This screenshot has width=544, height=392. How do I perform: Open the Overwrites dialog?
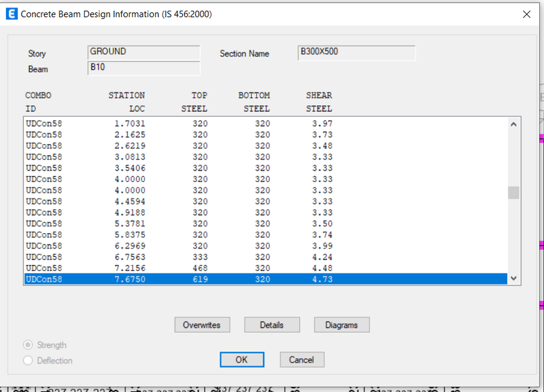[202, 325]
